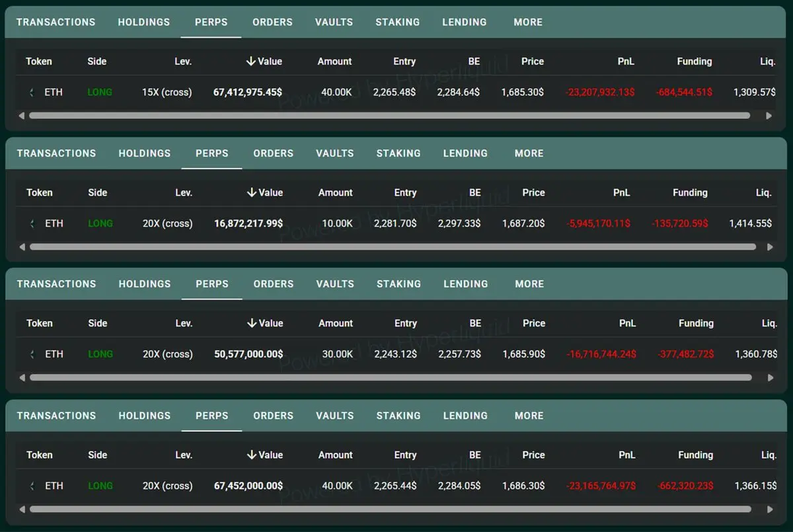Image resolution: width=793 pixels, height=532 pixels.
Task: Click the right scroll arrow under the 15X ETH row
Action: point(769,116)
